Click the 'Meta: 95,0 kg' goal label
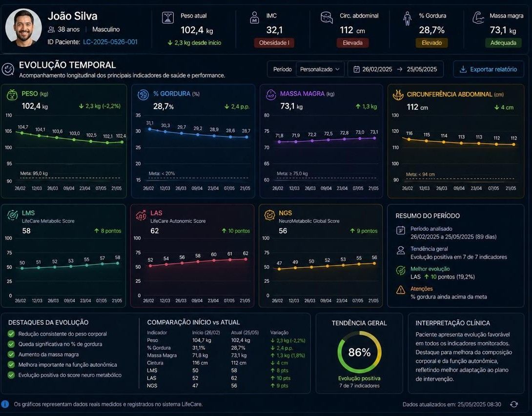The width and height of the screenshot is (532, 416). click(34, 173)
